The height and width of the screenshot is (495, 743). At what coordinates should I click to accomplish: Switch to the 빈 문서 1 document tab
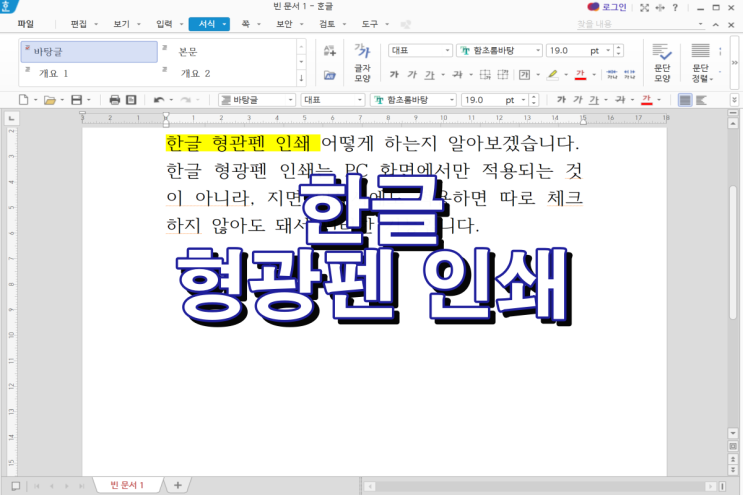[127, 485]
